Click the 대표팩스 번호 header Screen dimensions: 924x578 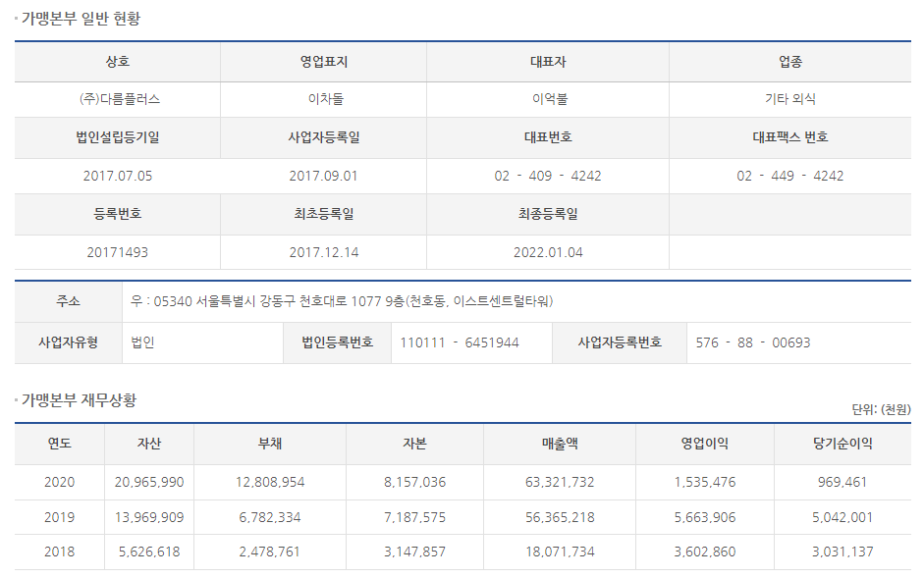click(x=790, y=137)
